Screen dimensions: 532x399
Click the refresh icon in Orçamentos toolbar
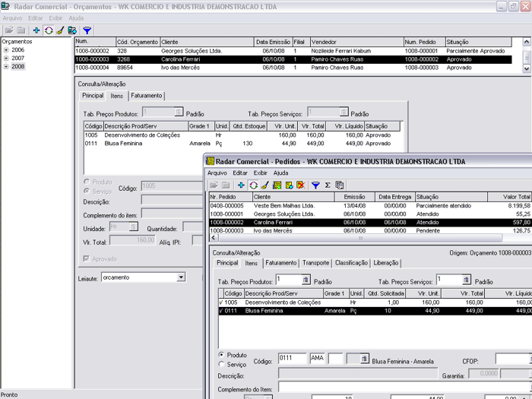tap(49, 30)
